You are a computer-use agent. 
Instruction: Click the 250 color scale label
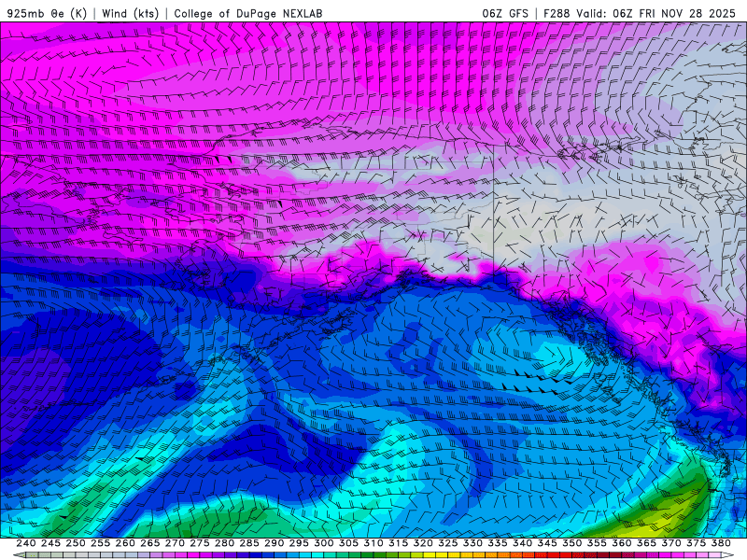(76, 543)
